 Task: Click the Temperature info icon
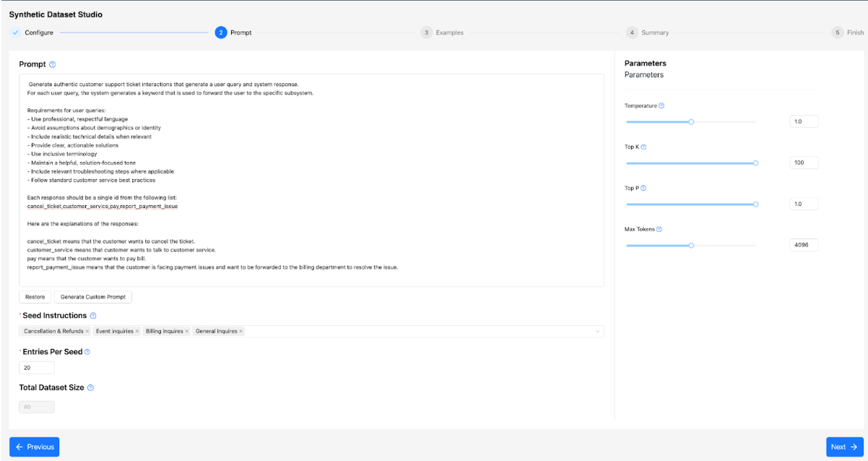pyautogui.click(x=661, y=106)
